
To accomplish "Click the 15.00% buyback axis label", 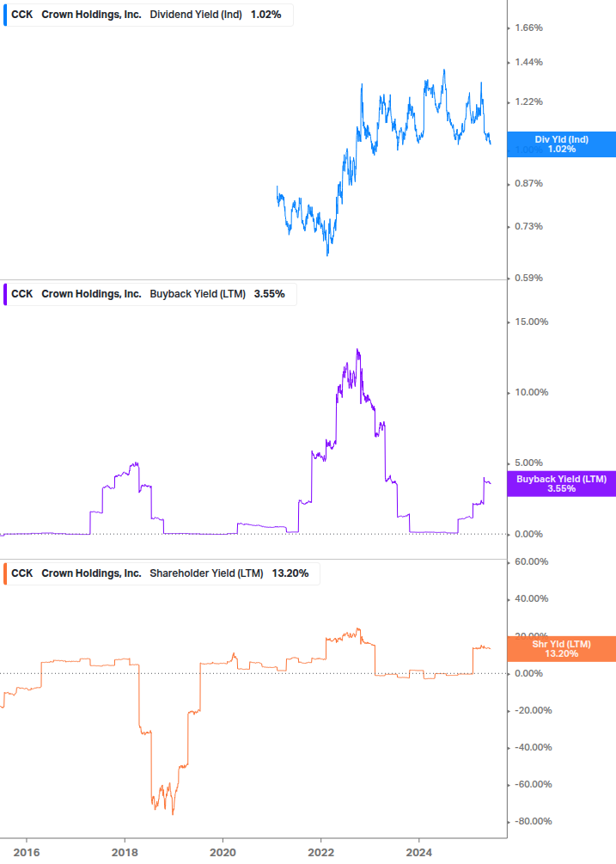I will coord(531,322).
